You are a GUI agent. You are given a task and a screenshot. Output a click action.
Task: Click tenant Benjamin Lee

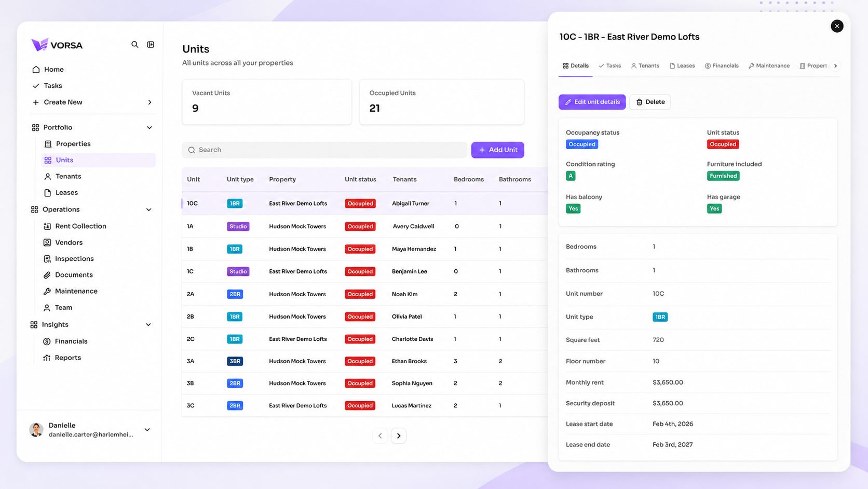pyautogui.click(x=409, y=272)
